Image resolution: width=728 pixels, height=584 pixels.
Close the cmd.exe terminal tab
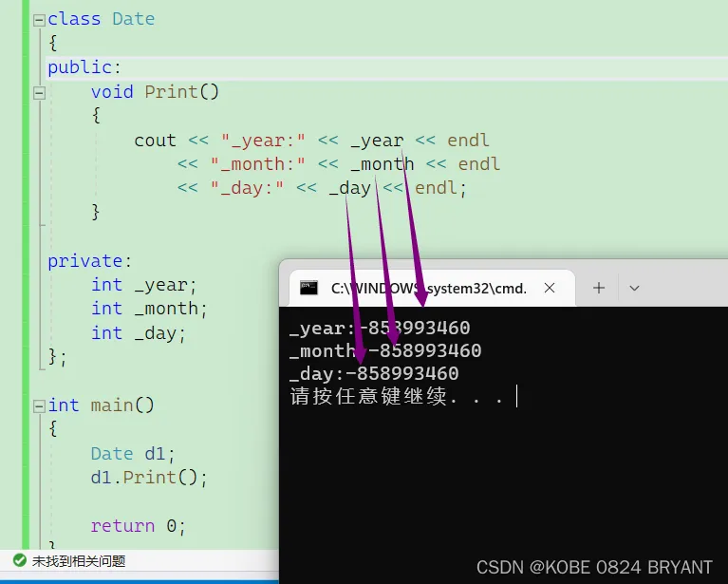point(550,288)
